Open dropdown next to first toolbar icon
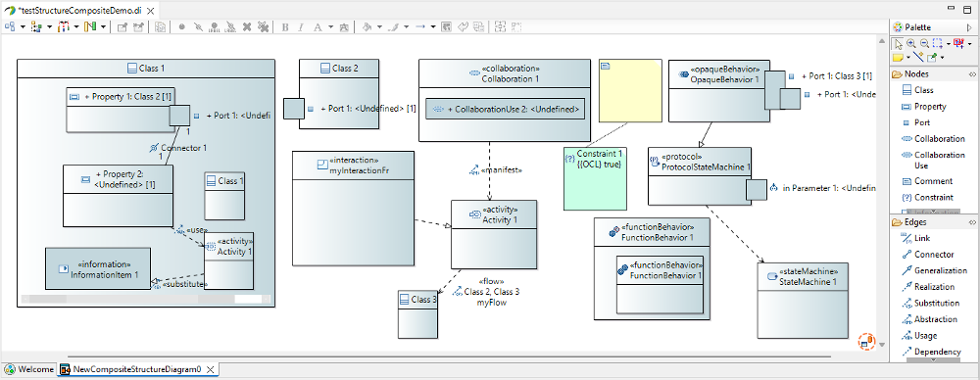 [23, 26]
